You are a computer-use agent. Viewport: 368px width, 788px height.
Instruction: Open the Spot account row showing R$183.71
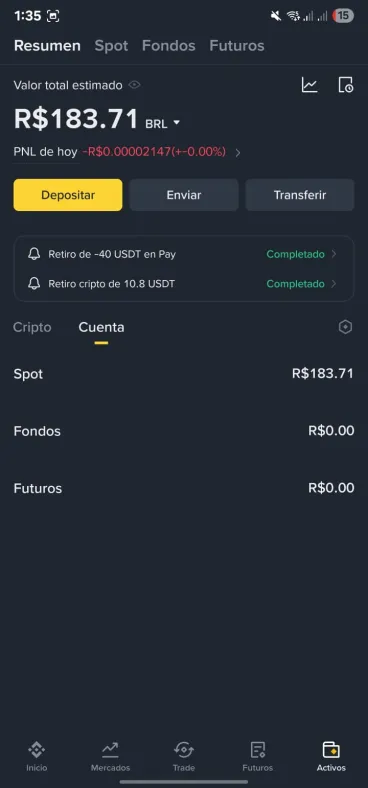click(184, 374)
